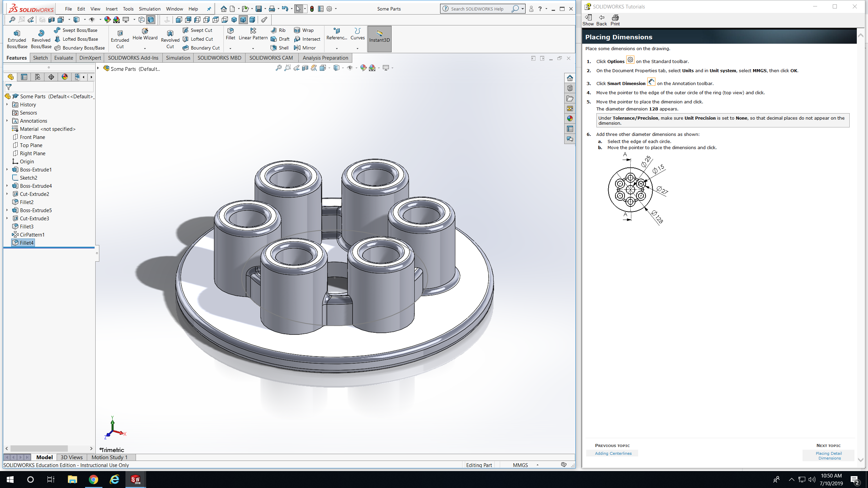The width and height of the screenshot is (868, 488).
Task: Open the Insert menu
Action: click(x=112, y=9)
